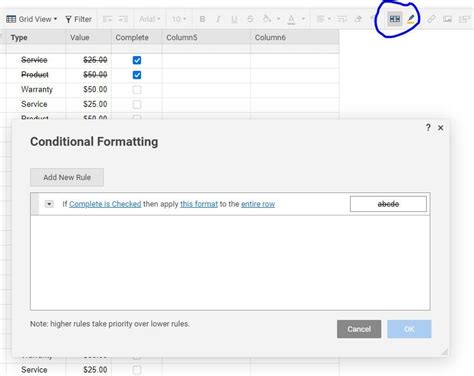Screen dimensions: 474x376
Task: Close the Conditional Formatting dialog
Action: point(440,127)
